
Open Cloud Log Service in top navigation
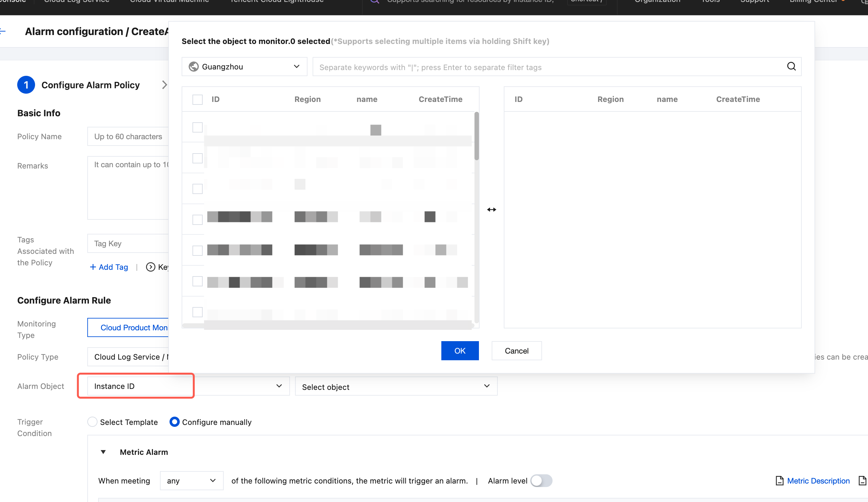point(76,1)
